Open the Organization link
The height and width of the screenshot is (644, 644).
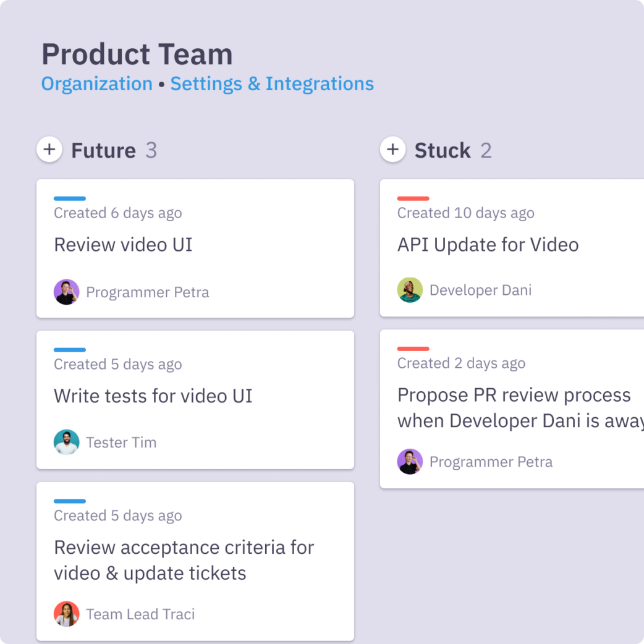97,84
